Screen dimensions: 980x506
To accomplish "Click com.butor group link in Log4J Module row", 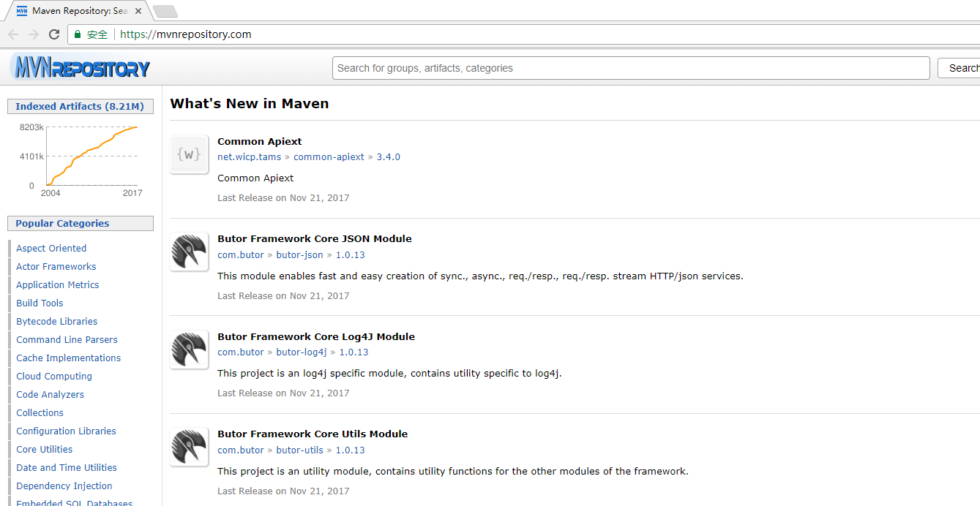I will point(241,352).
